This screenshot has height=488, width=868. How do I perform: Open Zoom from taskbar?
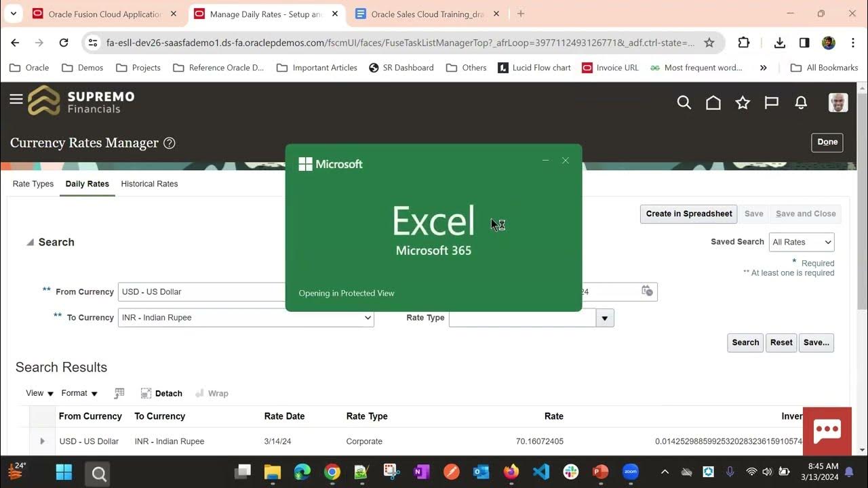[630, 472]
